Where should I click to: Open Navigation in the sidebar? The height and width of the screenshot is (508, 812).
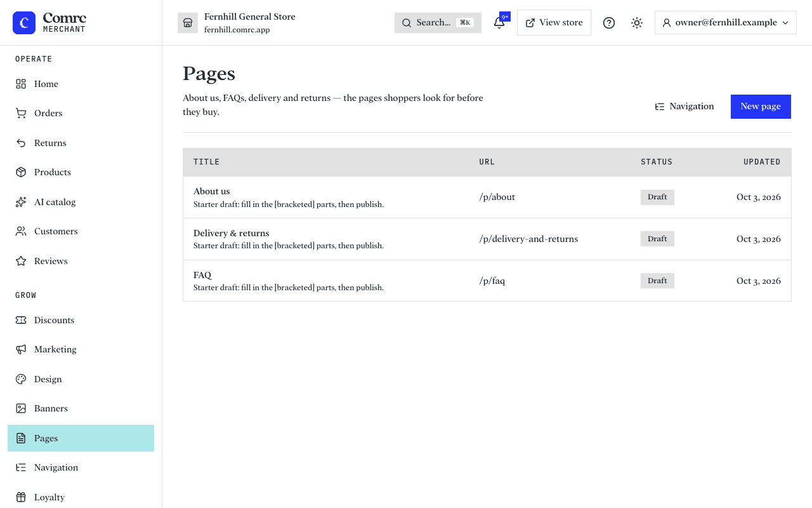click(x=81, y=467)
